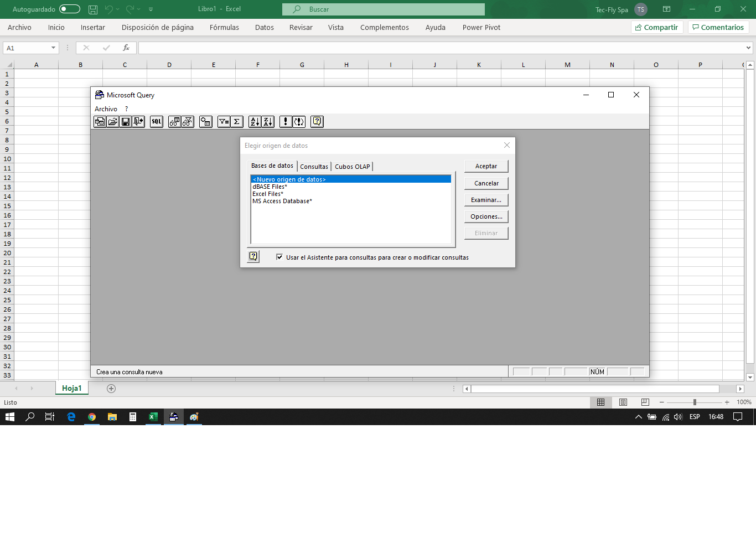The height and width of the screenshot is (558, 756).
Task: Select dBASE Files* data source
Action: click(x=351, y=187)
